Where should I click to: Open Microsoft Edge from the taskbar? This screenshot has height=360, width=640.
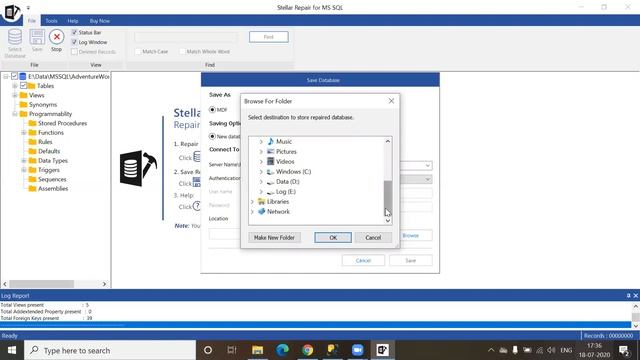(282, 350)
